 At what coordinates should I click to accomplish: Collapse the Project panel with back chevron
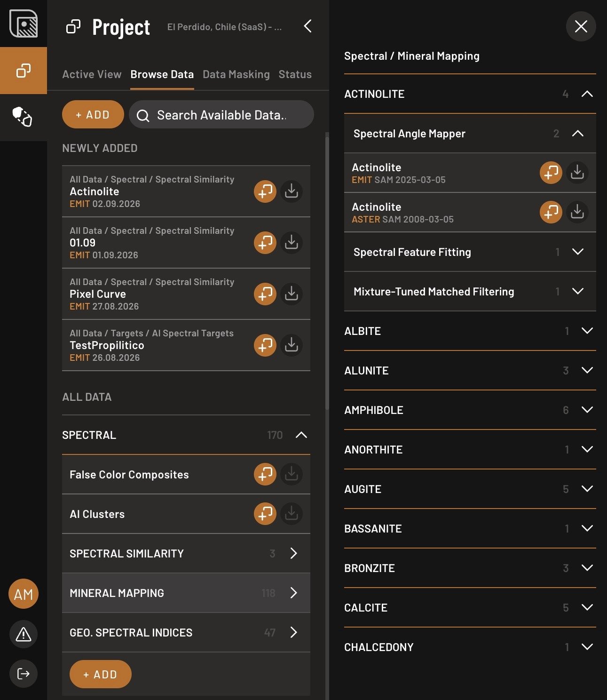tap(307, 26)
